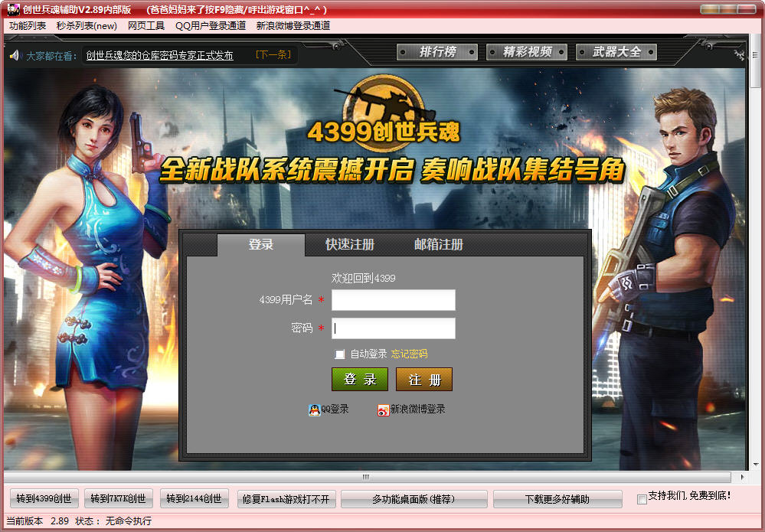Click the 转到2144创世 button
This screenshot has width=765, height=532.
pyautogui.click(x=194, y=498)
